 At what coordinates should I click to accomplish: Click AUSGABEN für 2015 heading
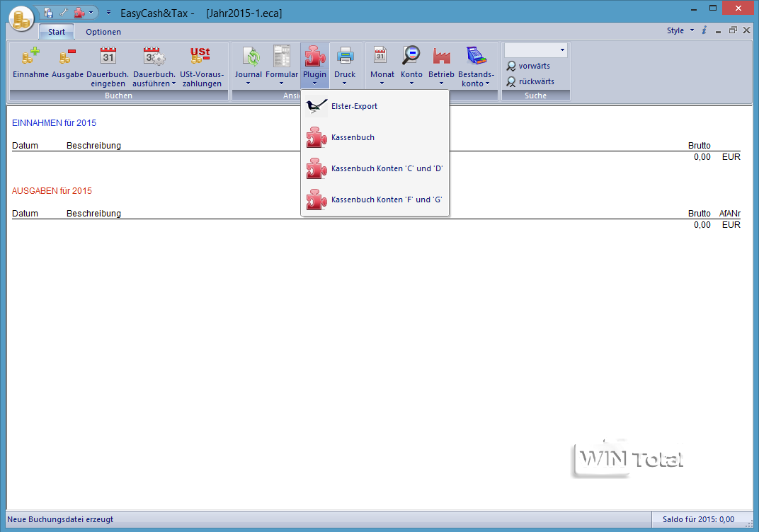[x=52, y=190]
